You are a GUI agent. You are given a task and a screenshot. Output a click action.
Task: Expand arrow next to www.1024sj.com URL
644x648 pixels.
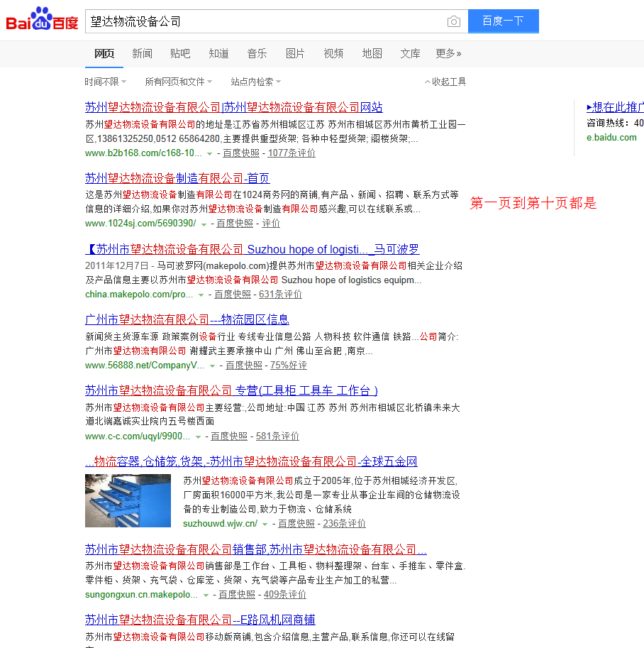click(x=204, y=224)
